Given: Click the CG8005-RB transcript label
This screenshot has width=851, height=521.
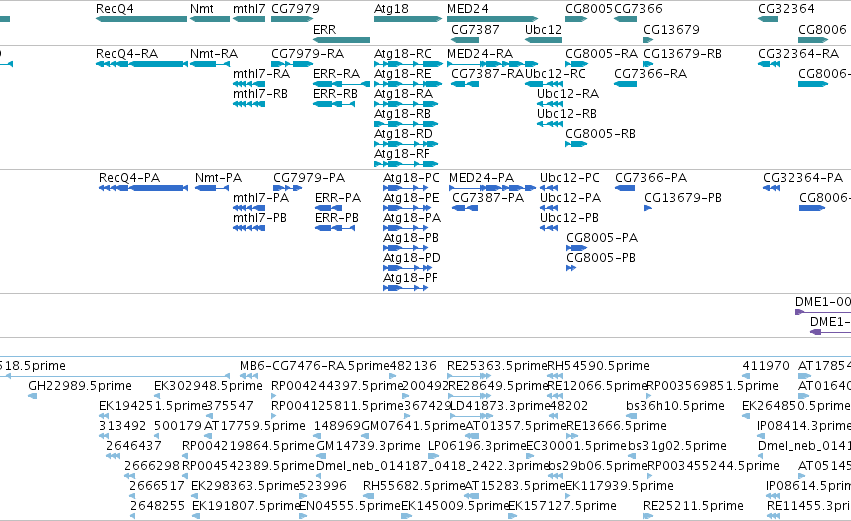Looking at the screenshot, I should (x=600, y=134).
